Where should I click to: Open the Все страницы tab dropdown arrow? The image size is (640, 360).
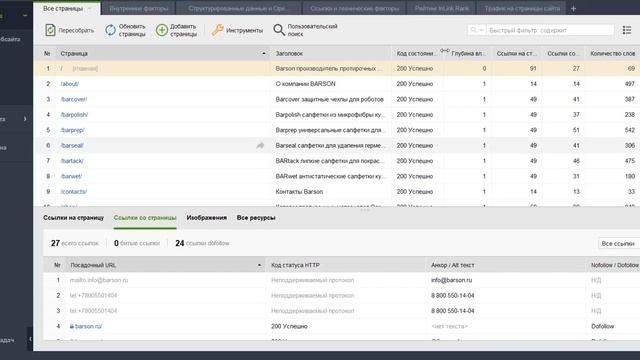click(x=90, y=8)
